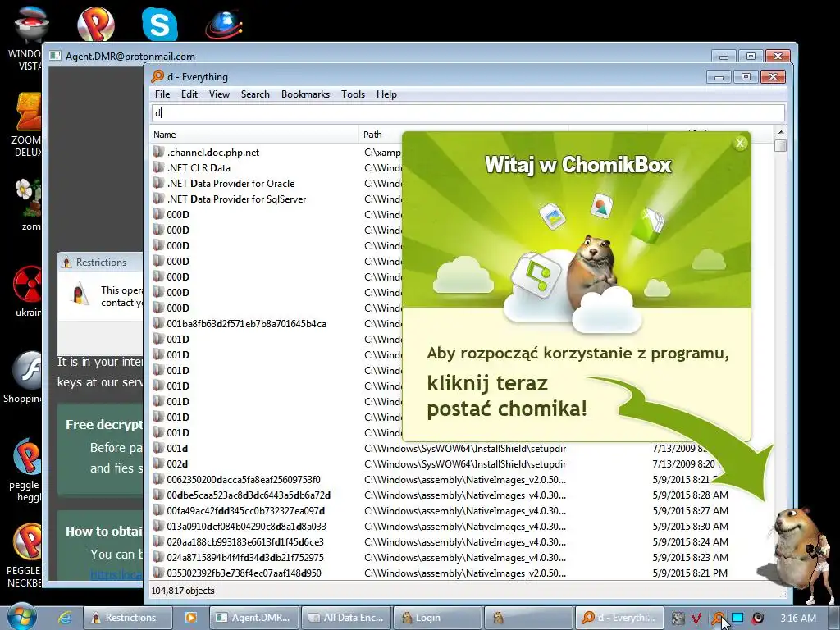Click the Restrictions dialog title bar

click(100, 262)
